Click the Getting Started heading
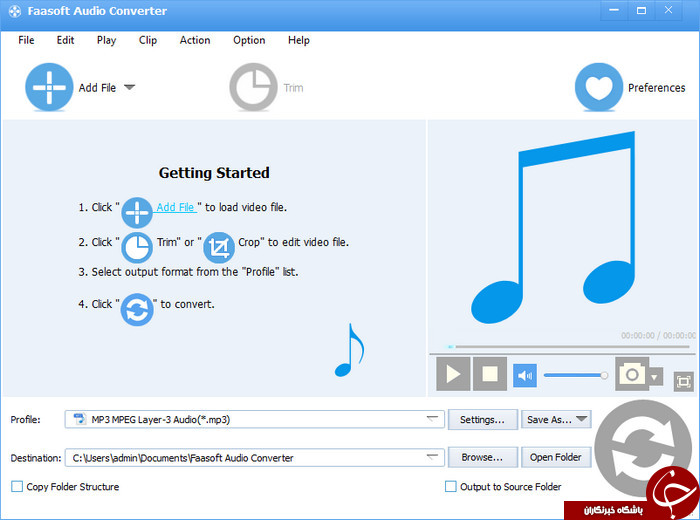The image size is (700, 520). pyautogui.click(x=214, y=173)
